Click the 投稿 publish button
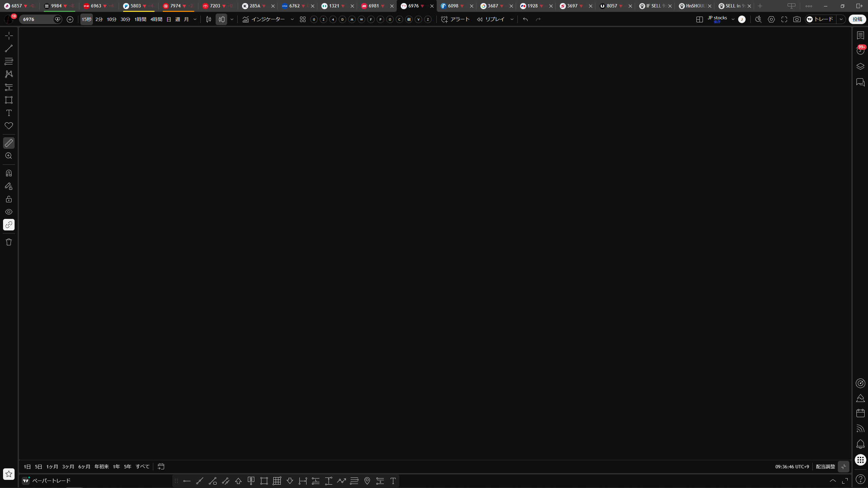868x488 pixels. (857, 19)
